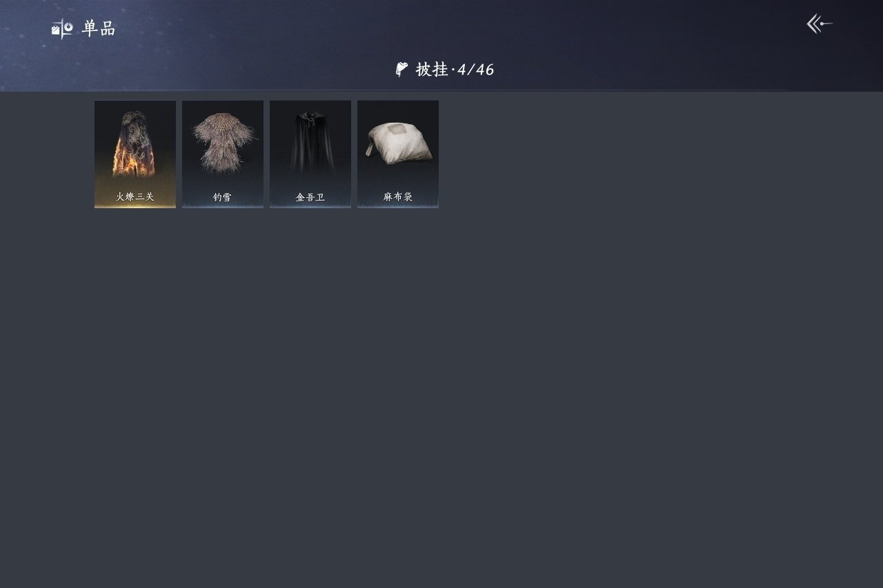Click the 麻布袋 name label

(398, 197)
